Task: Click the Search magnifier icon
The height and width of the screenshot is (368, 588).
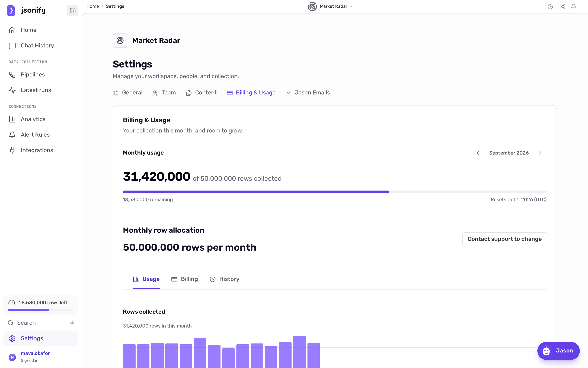Action: point(11,323)
